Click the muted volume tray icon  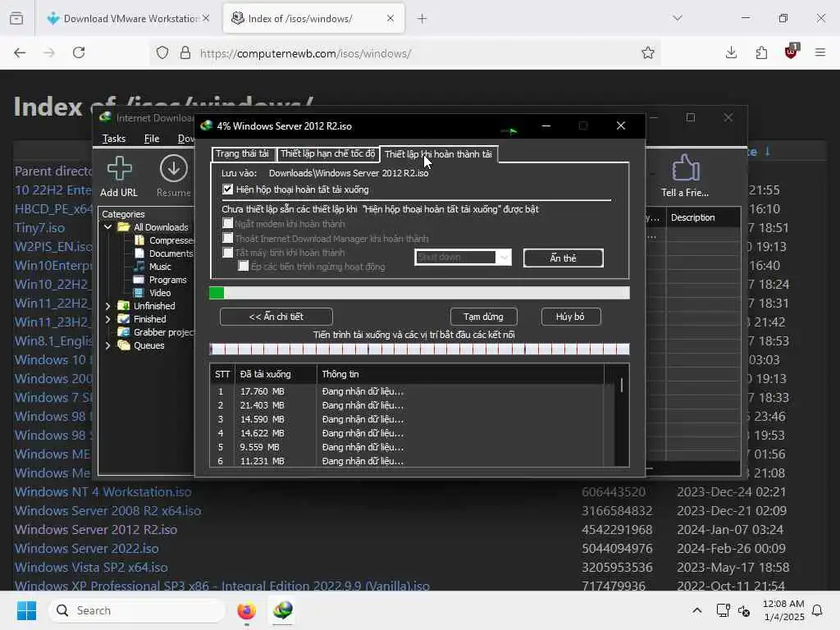(744, 610)
